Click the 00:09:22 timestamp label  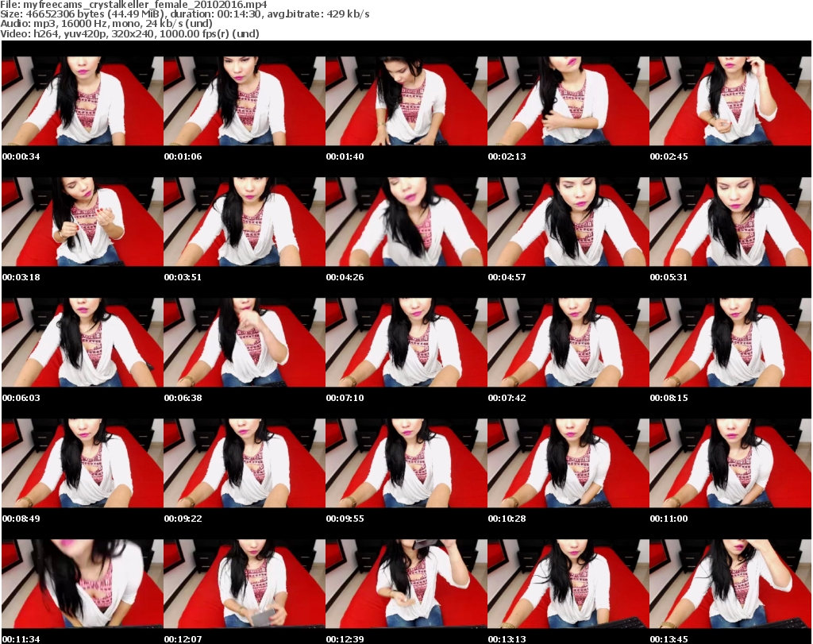point(183,519)
